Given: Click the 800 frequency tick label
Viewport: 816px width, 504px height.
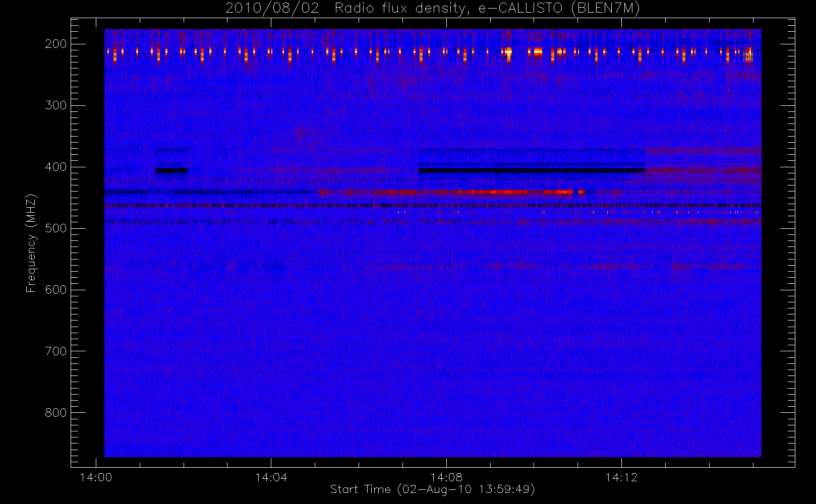Looking at the screenshot, I should [56, 413].
